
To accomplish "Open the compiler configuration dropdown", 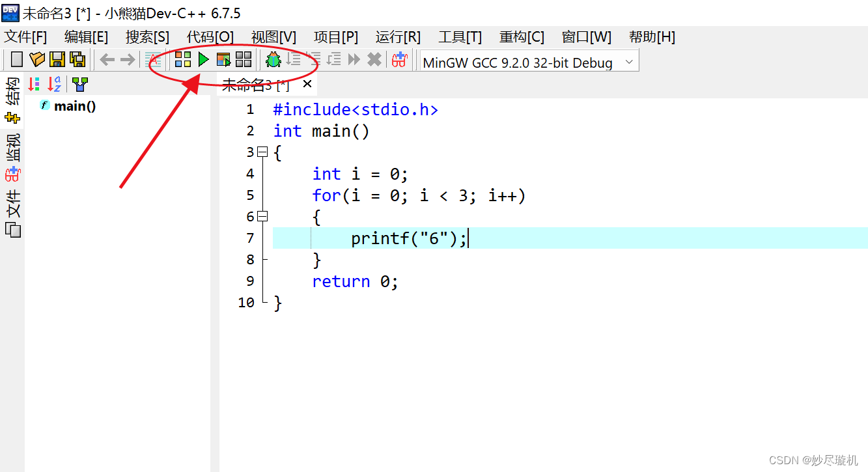I will click(x=628, y=62).
